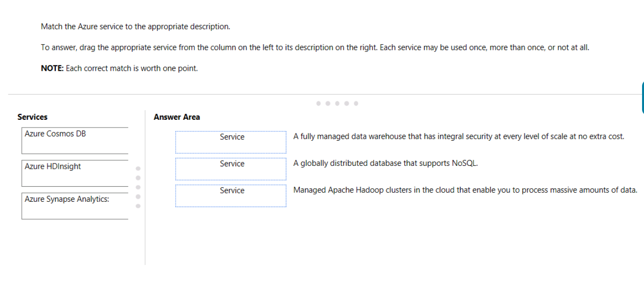The height and width of the screenshot is (292, 644).
Task: Click the first Service drop zone
Action: [231, 142]
